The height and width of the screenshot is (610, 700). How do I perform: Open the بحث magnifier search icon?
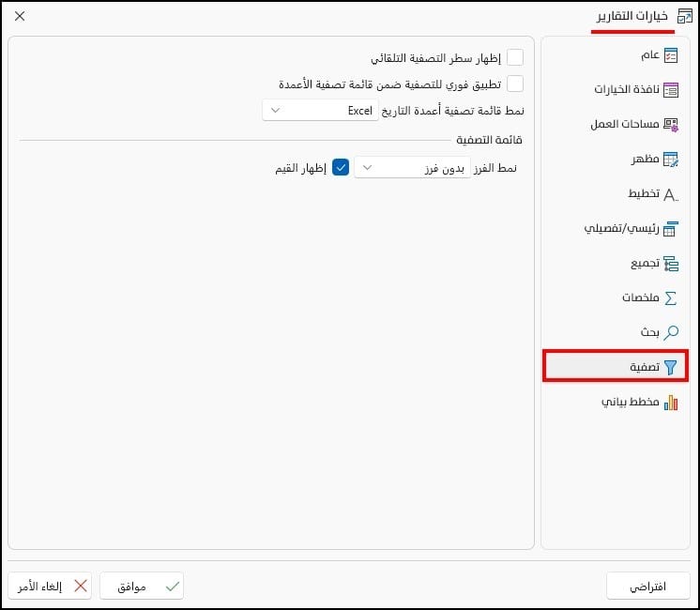tap(671, 333)
